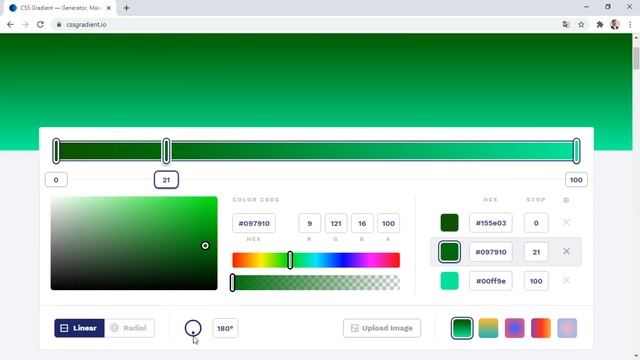Viewport: 640px width, 360px height.
Task: Edit the 100 position box under the bar
Action: [576, 180]
